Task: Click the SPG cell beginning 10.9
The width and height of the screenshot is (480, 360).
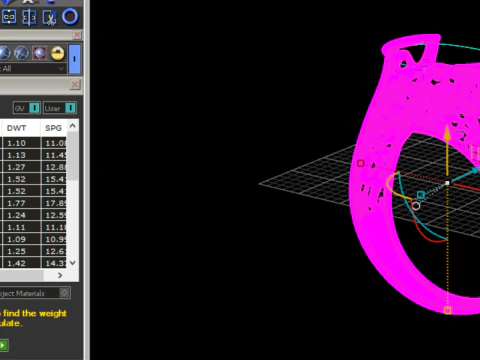Action: click(x=54, y=239)
